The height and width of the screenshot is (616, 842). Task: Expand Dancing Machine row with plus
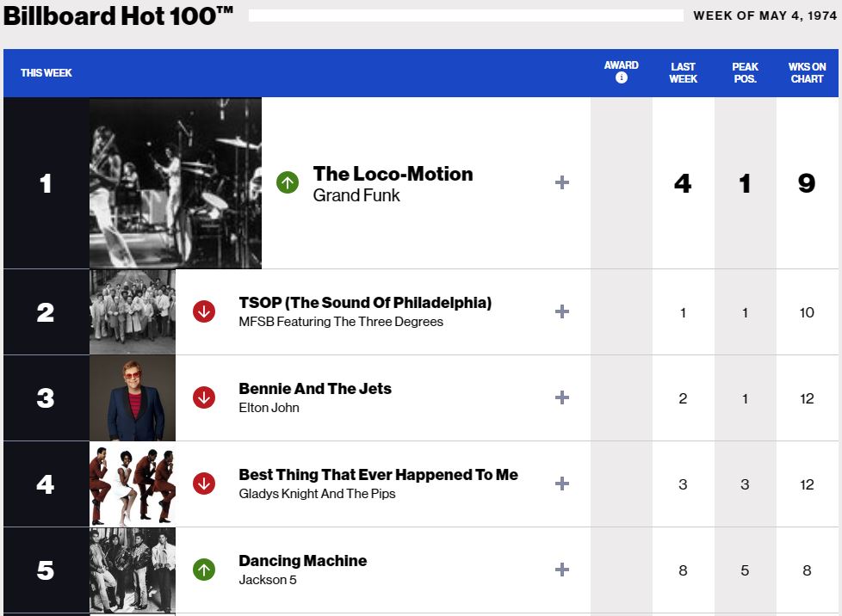562,570
